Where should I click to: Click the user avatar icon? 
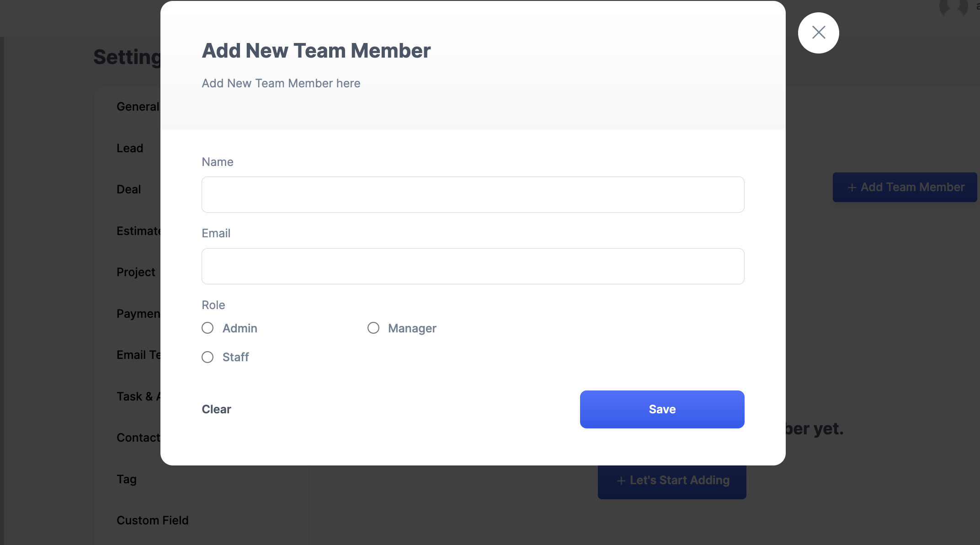pyautogui.click(x=953, y=7)
